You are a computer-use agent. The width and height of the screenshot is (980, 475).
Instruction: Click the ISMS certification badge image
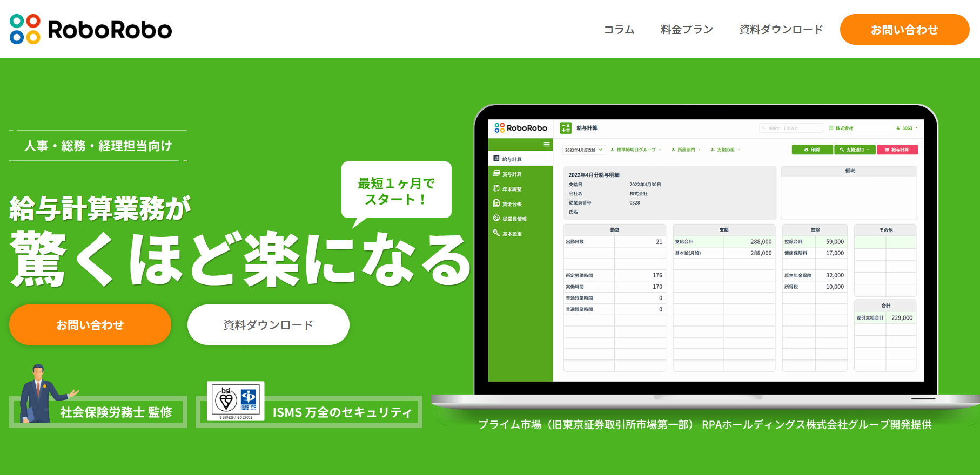click(236, 401)
